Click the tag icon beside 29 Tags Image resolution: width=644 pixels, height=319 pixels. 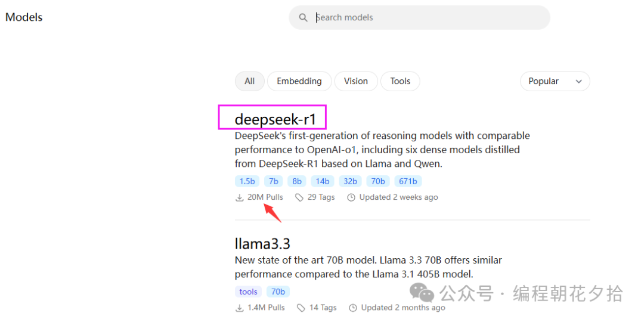point(299,197)
